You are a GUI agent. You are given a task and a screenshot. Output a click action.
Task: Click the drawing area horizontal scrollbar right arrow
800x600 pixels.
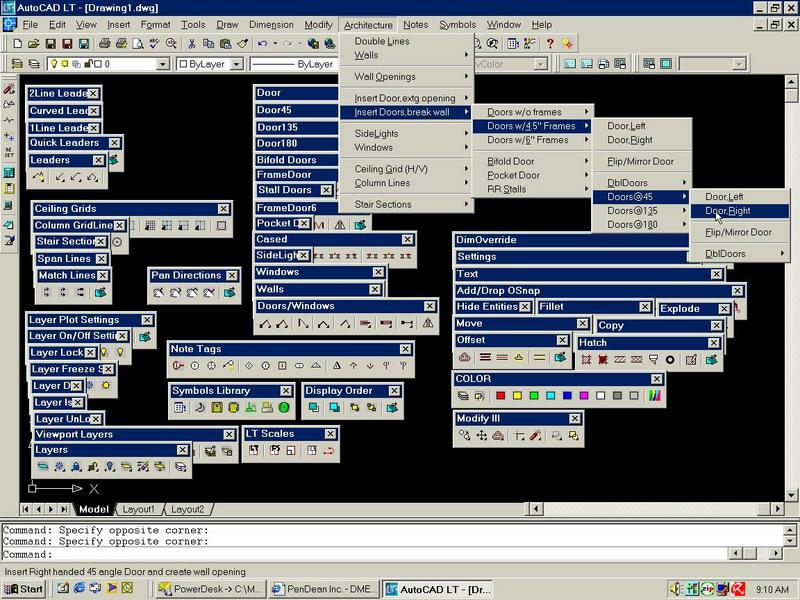click(777, 509)
